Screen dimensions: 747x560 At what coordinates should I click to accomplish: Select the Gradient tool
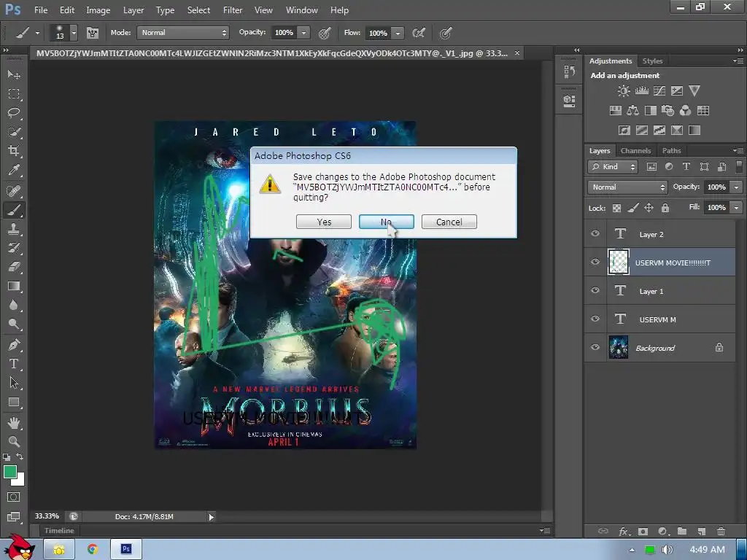(x=14, y=286)
